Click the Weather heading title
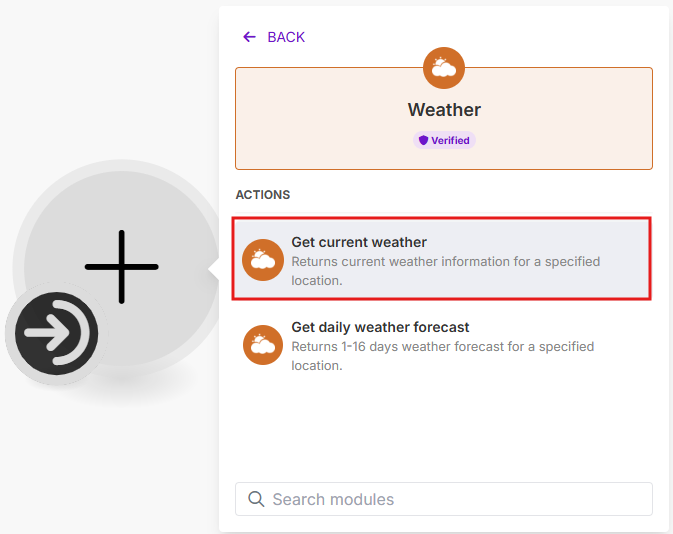 (444, 110)
